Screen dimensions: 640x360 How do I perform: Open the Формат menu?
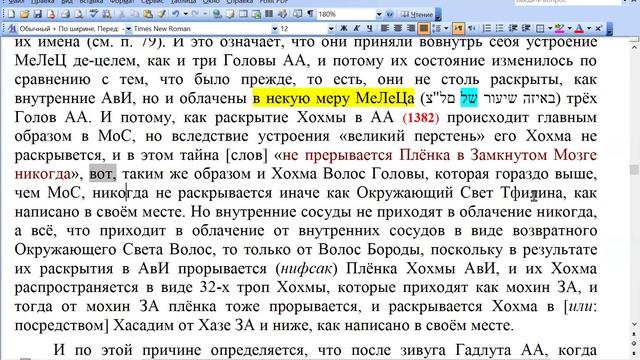122,2
